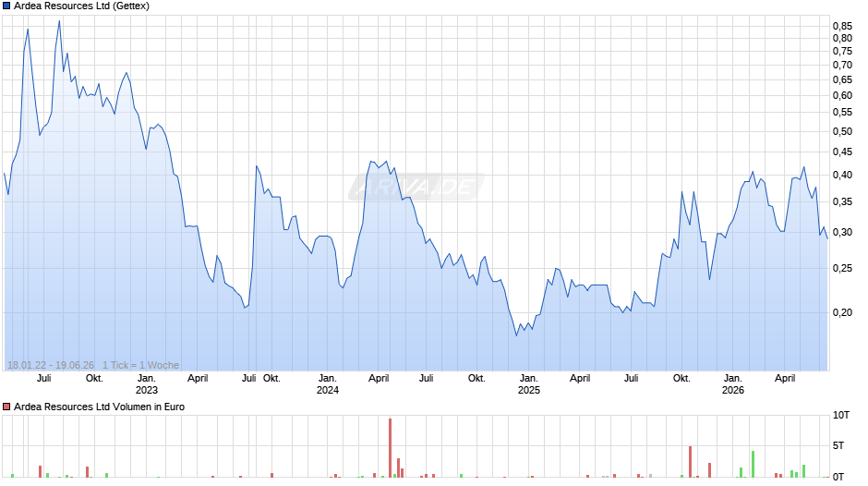
Task: Click the red volume bar near October 2025
Action: tap(691, 462)
